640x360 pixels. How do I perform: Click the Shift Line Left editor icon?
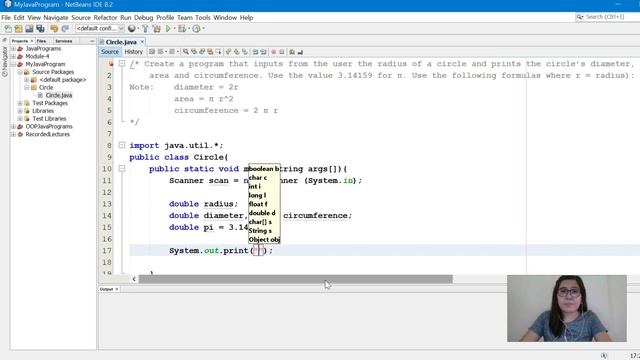(255, 52)
